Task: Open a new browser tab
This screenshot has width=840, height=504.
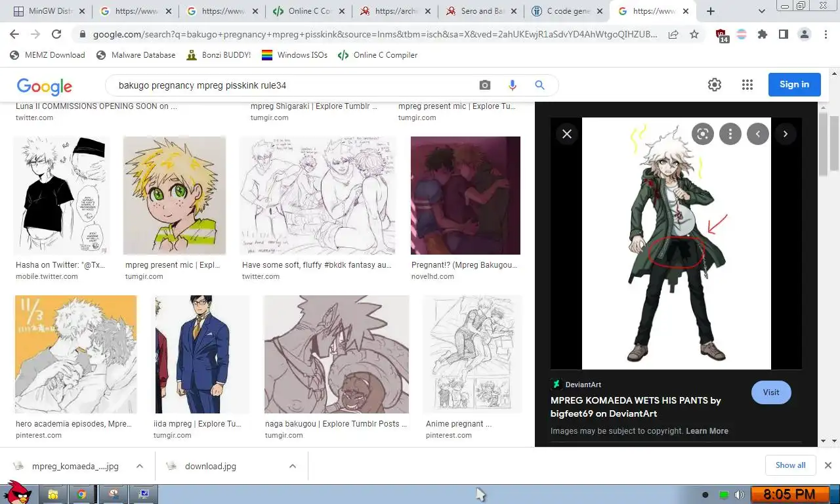Action: click(711, 11)
